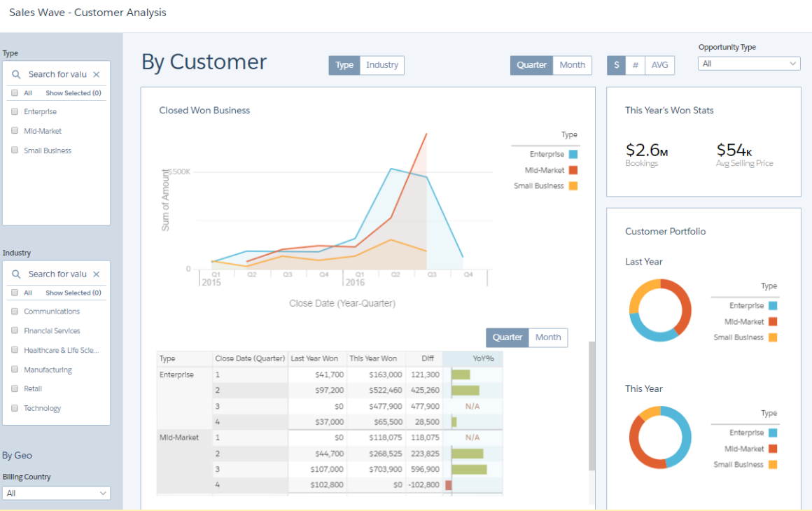Click the table's vertical scrollbar

click(592, 406)
